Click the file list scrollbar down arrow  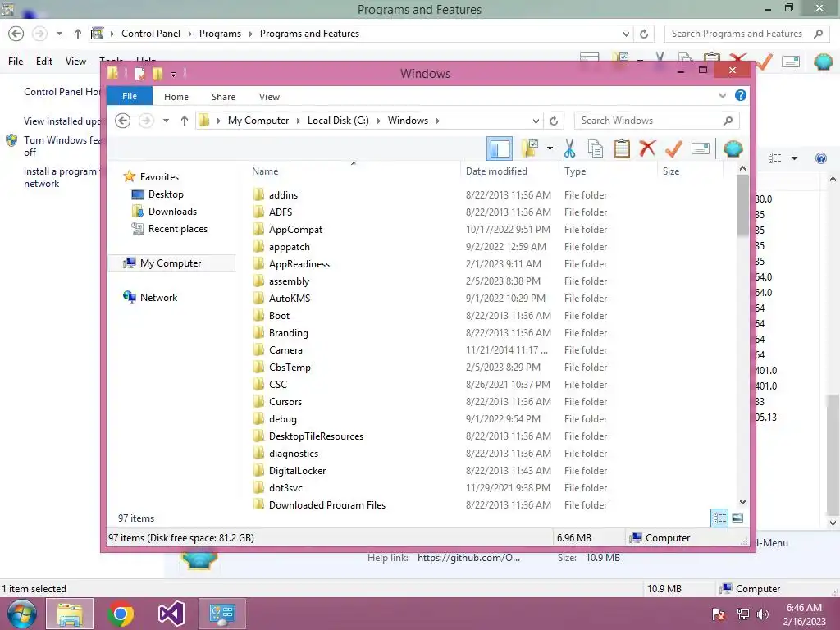point(742,502)
